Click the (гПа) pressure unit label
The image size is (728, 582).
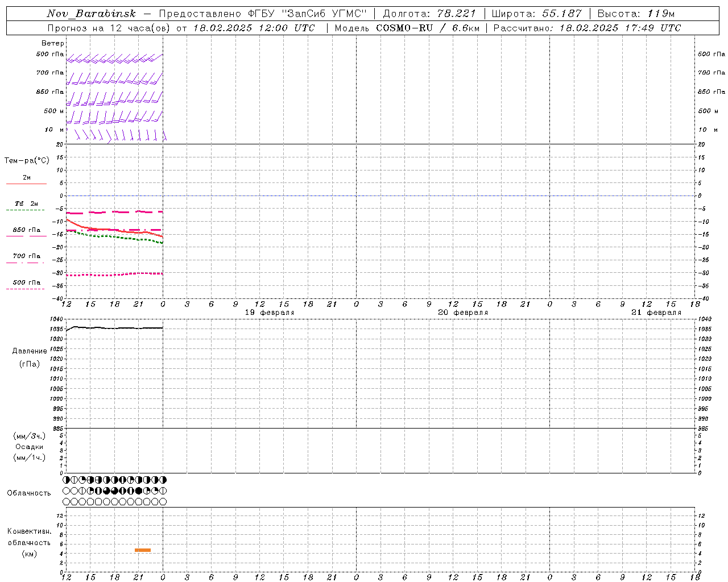point(30,364)
